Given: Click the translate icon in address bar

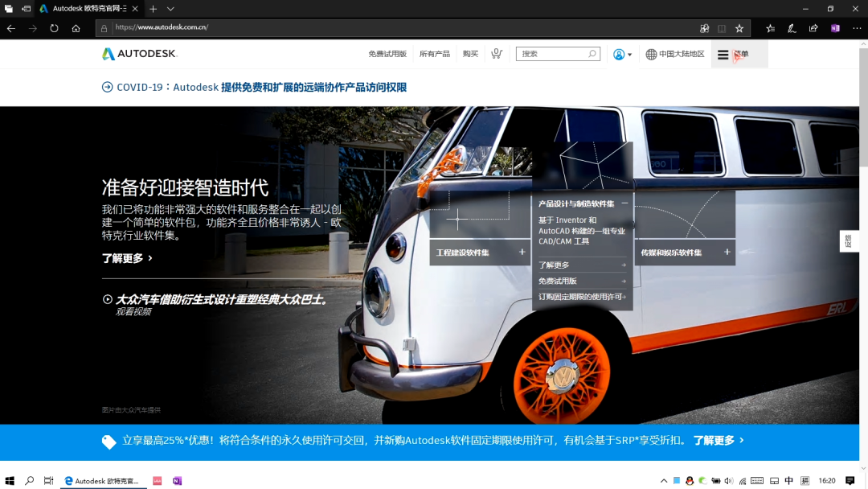Looking at the screenshot, I should click(x=704, y=28).
